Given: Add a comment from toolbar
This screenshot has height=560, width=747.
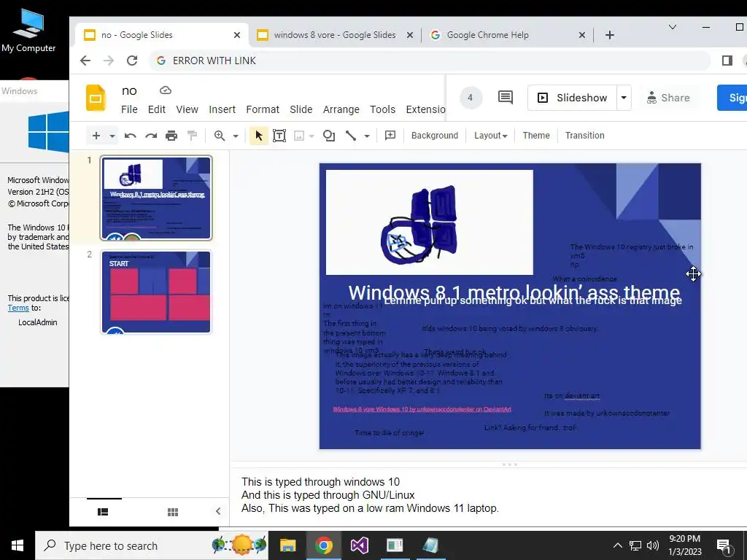Looking at the screenshot, I should (x=390, y=136).
